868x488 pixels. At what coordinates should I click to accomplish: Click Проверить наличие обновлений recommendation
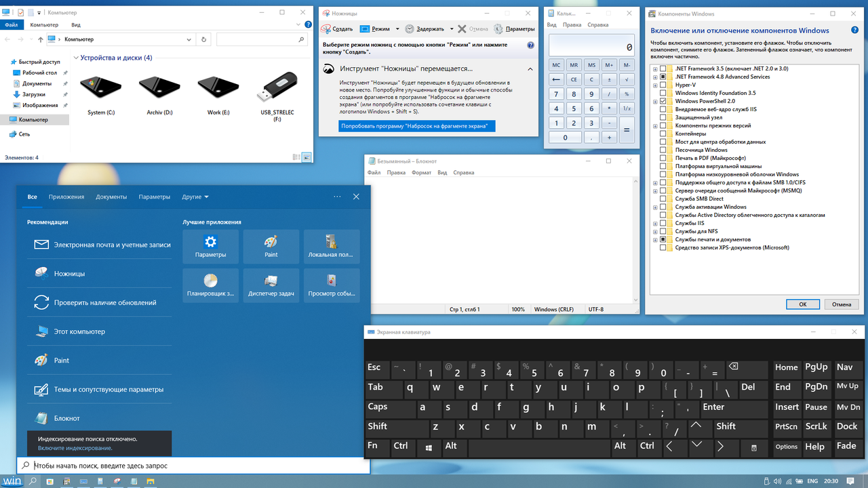(100, 303)
